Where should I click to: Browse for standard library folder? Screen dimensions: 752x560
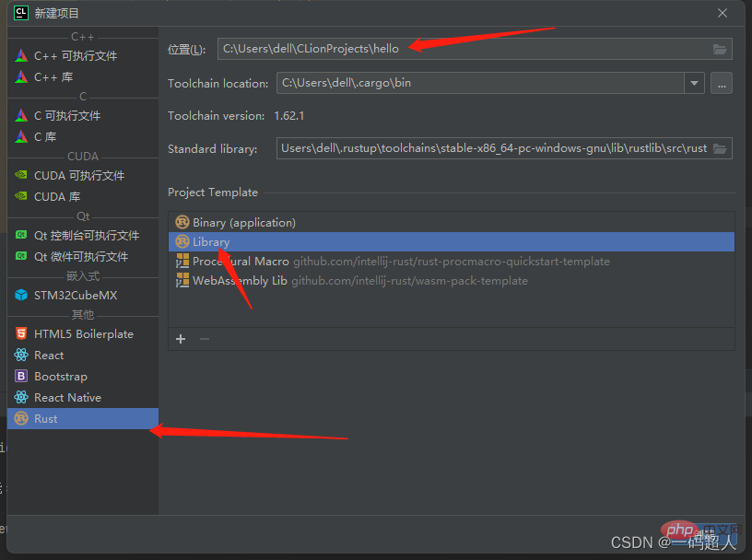click(720, 148)
